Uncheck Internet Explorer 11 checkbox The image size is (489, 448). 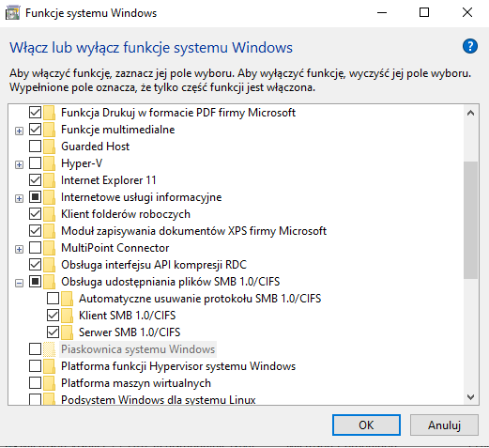pyautogui.click(x=35, y=180)
